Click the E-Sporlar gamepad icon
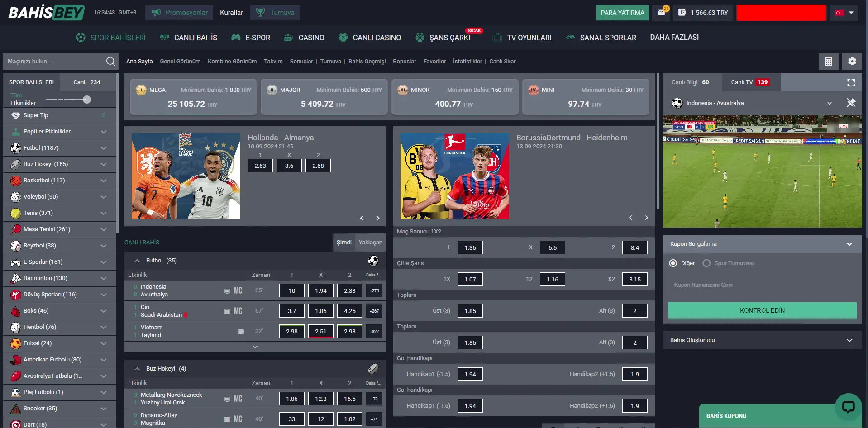Viewport: 868px width, 428px height. (x=16, y=262)
